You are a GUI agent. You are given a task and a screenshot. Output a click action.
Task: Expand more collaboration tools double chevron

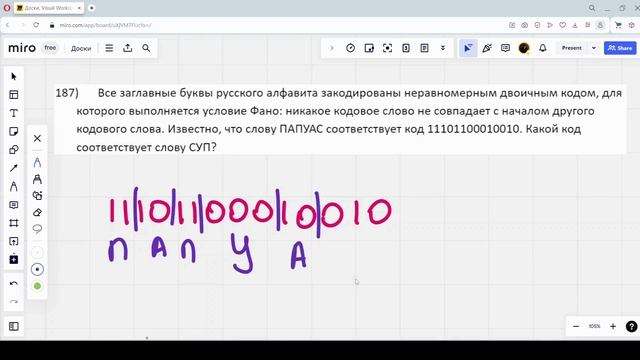pos(443,48)
